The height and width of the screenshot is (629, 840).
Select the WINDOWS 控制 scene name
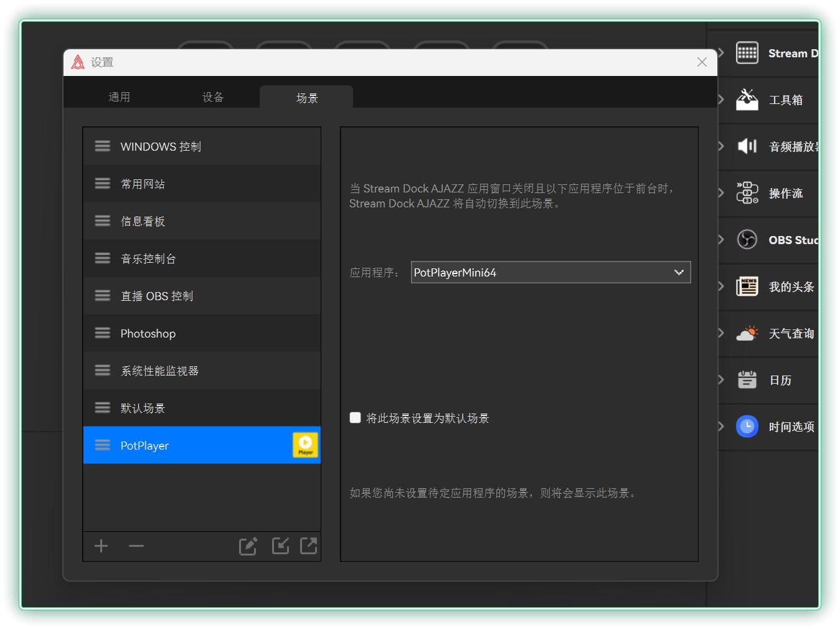[x=161, y=146]
